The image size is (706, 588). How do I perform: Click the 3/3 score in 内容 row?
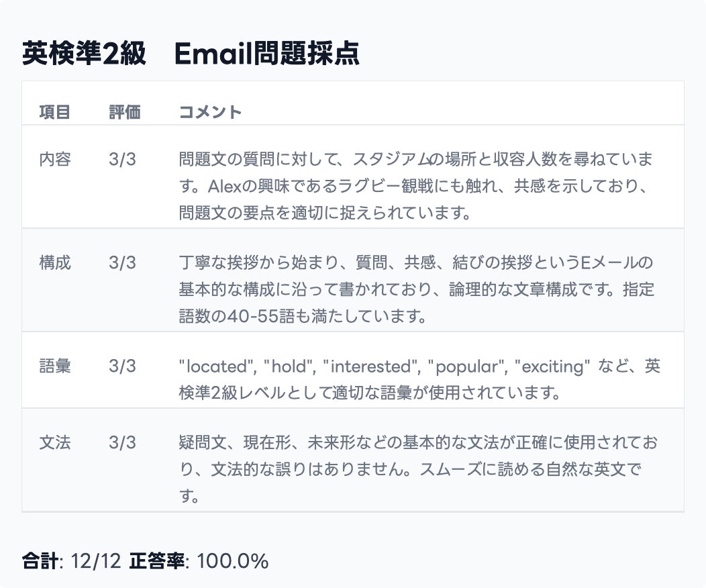(x=122, y=160)
